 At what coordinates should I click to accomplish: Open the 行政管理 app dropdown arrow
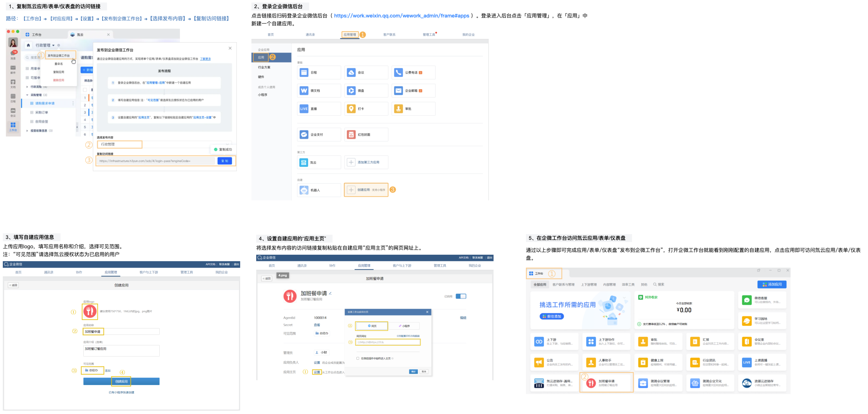pos(53,45)
